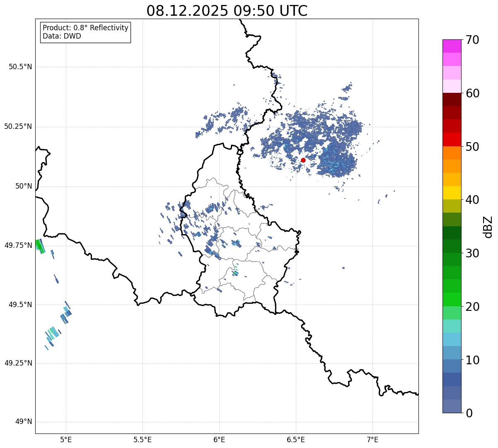Click the Product: 0.8° Reflectivity label

pos(86,28)
